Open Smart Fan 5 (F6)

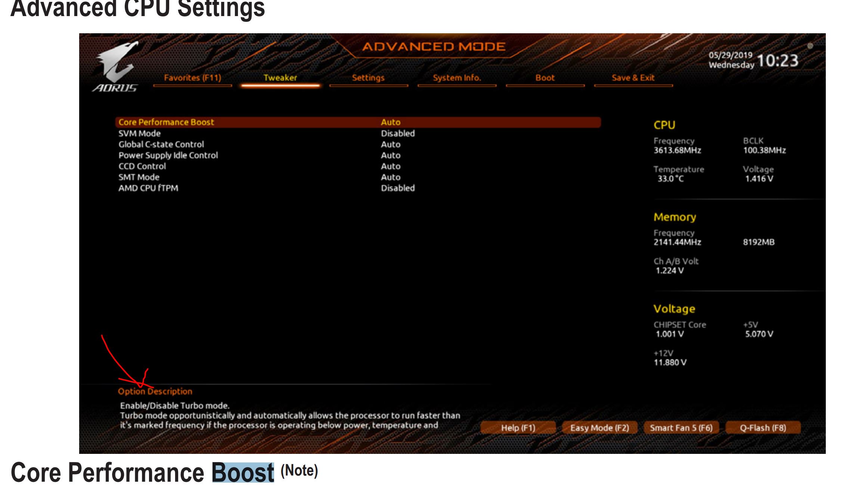681,428
